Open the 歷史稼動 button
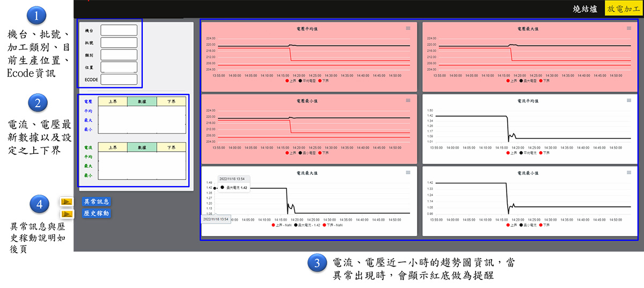644x288 pixels. pos(97,213)
